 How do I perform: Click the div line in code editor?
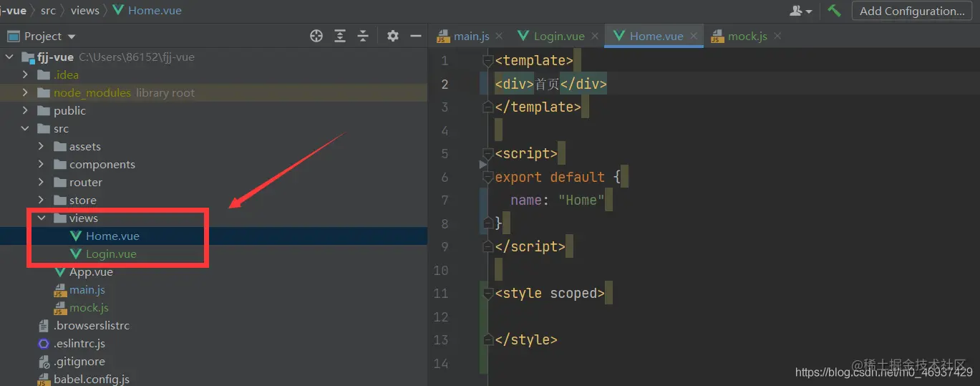coord(550,84)
